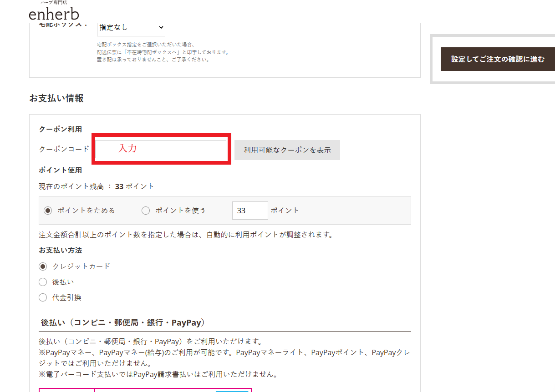Click the enherb logo
555x392 pixels.
click(54, 14)
